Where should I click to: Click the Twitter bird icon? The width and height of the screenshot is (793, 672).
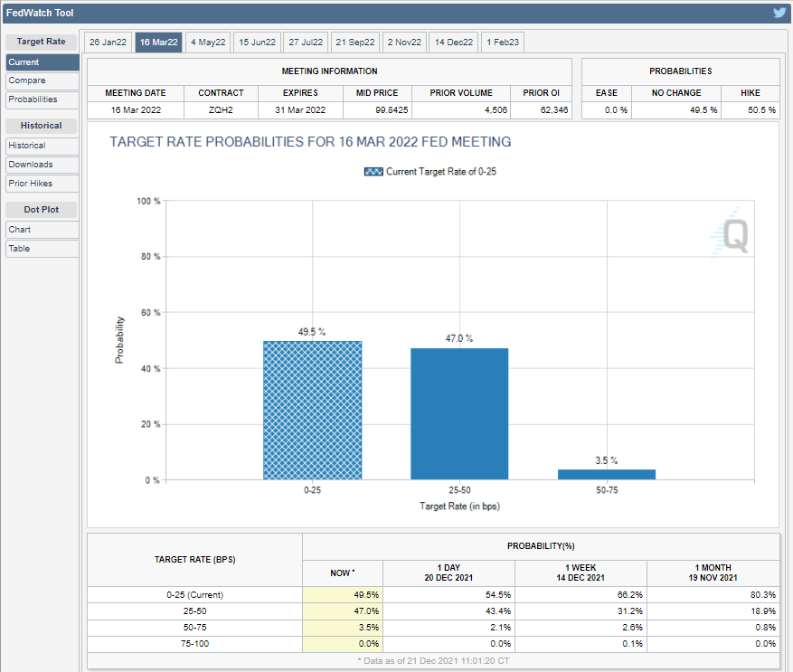tap(779, 13)
